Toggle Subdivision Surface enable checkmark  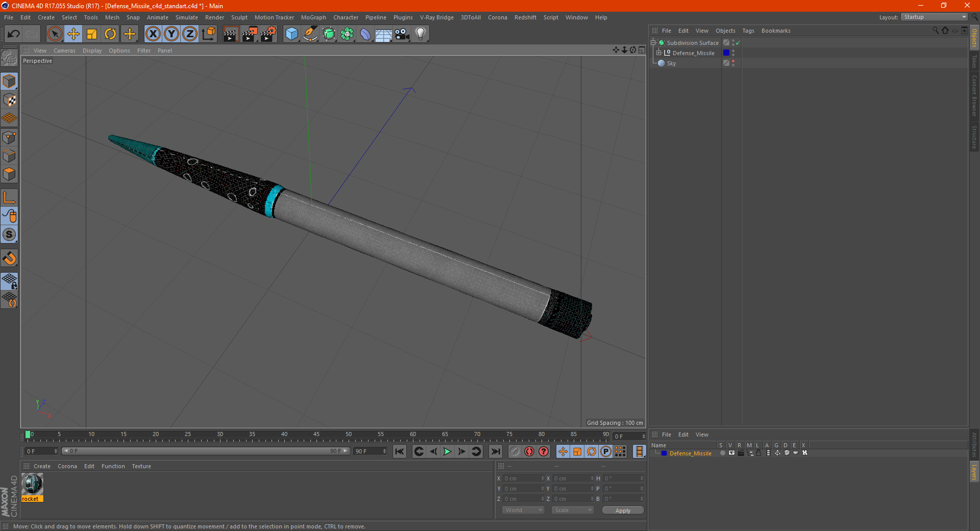pos(738,43)
